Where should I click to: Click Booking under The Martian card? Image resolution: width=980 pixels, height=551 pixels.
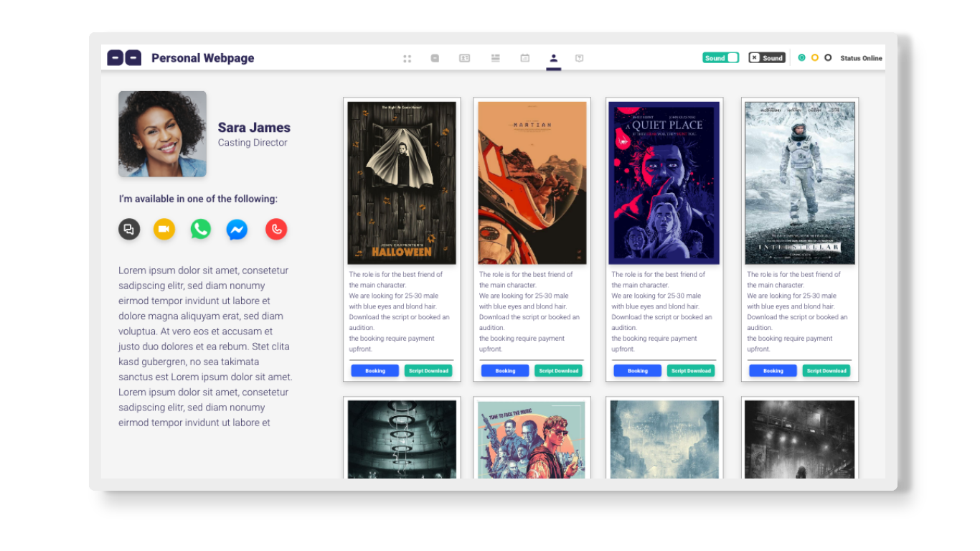pyautogui.click(x=505, y=371)
